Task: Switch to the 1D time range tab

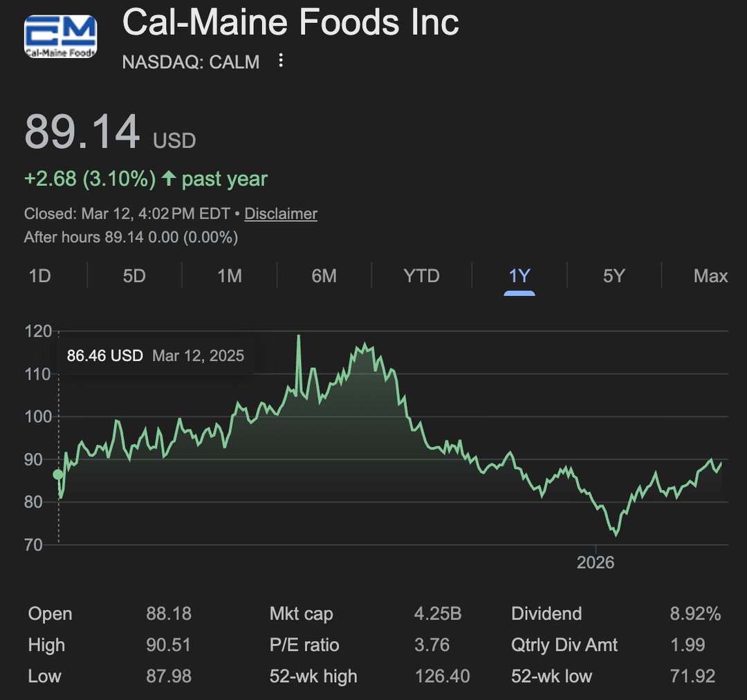Action: pos(40,276)
